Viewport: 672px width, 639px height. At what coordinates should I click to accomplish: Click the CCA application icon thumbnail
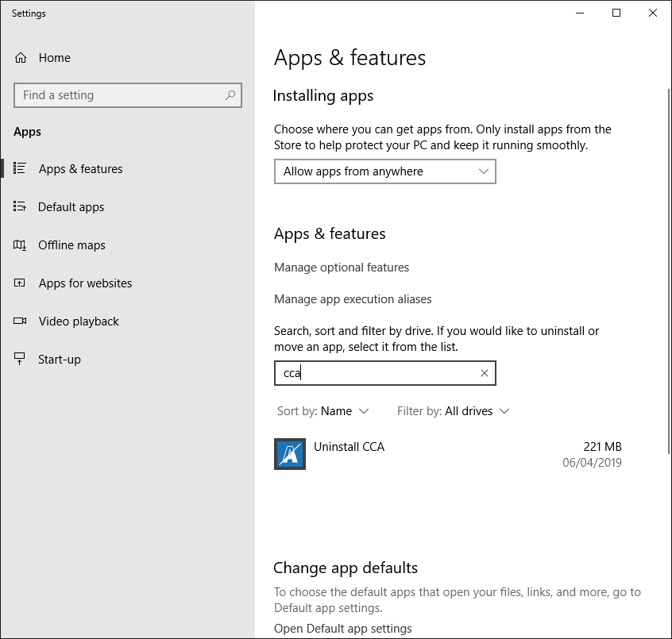(x=289, y=453)
